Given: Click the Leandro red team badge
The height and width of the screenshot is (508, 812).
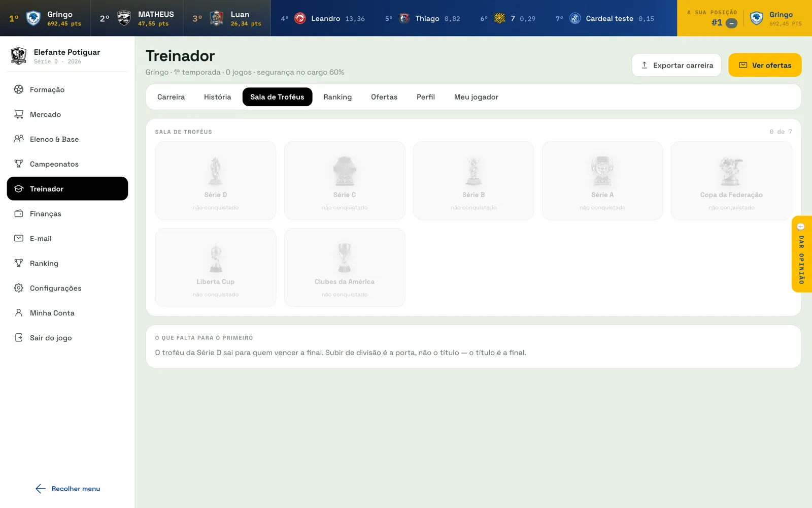Looking at the screenshot, I should point(300,18).
